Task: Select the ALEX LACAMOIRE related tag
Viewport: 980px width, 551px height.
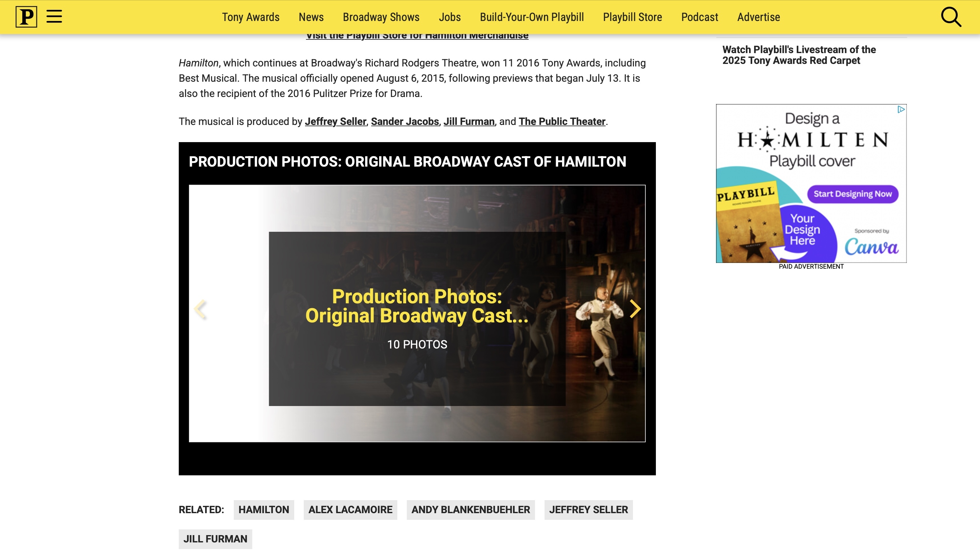Action: pyautogui.click(x=350, y=510)
